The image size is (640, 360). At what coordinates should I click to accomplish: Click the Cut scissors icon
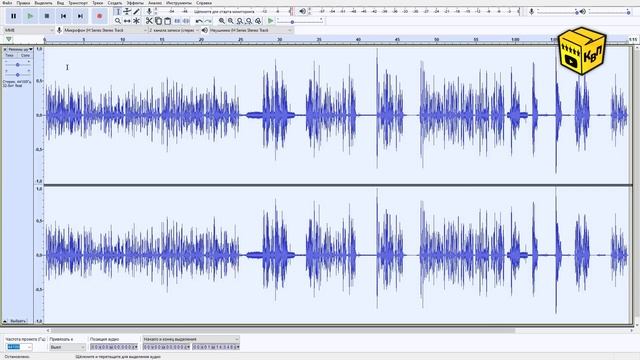[149, 21]
